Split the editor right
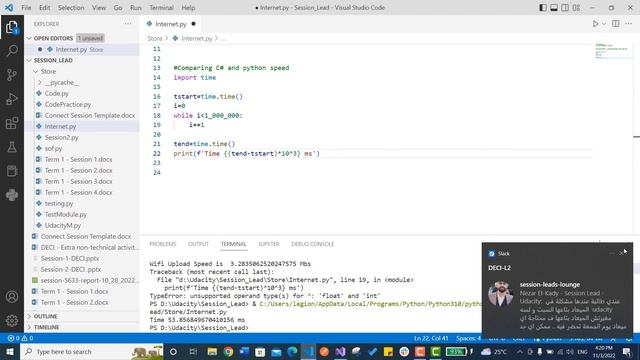This screenshot has width=640, height=360. coord(616,24)
